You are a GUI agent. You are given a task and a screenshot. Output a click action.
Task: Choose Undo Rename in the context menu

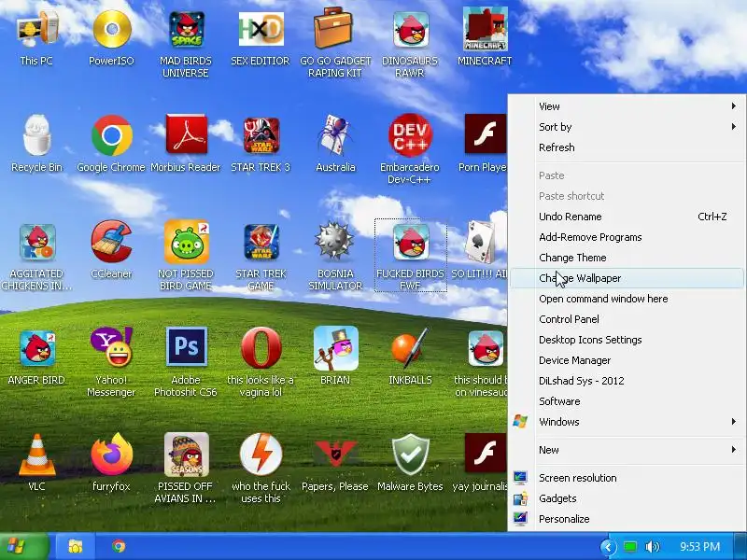tap(627, 217)
